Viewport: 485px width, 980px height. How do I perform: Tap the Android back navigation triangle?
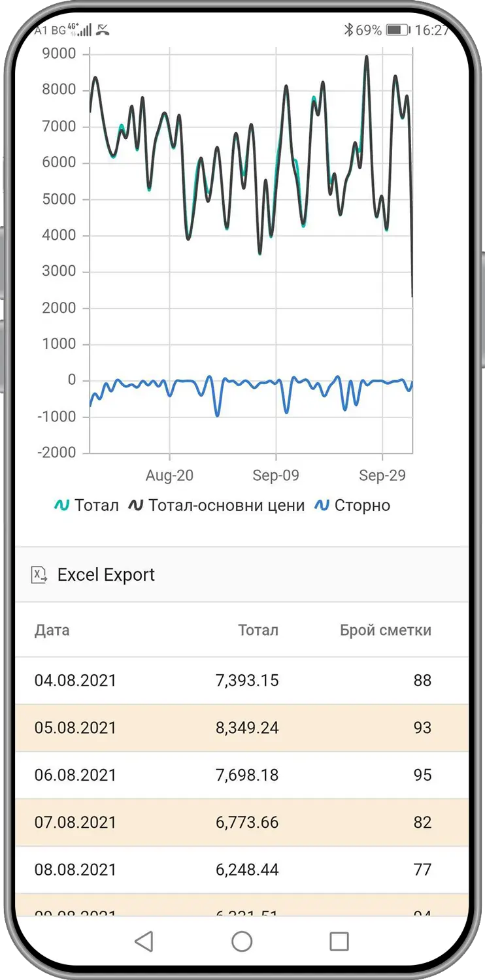[144, 941]
